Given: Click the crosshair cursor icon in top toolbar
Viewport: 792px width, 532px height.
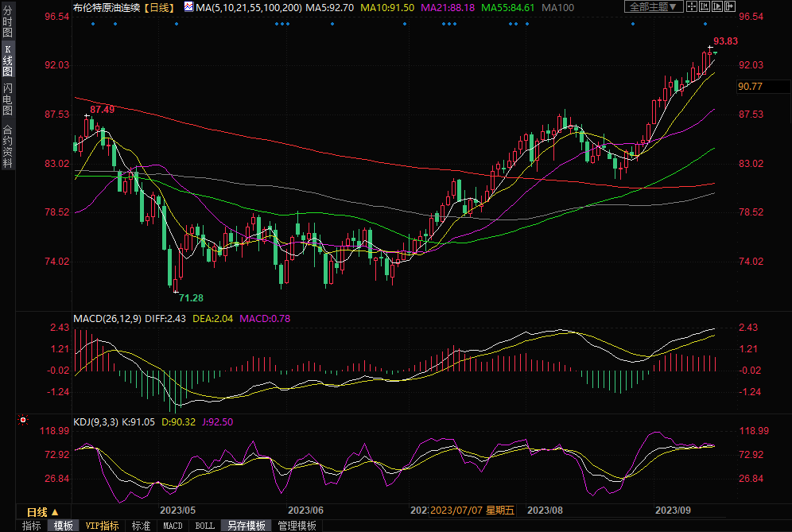Looking at the screenshot, I should tap(693, 6).
